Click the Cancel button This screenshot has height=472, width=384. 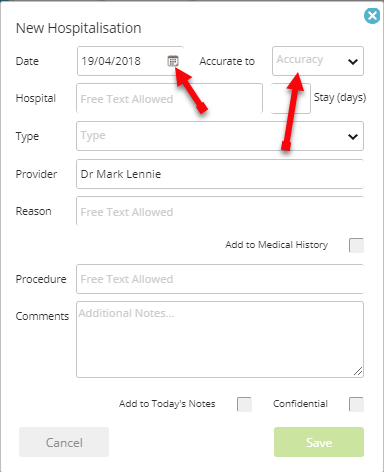pos(64,442)
